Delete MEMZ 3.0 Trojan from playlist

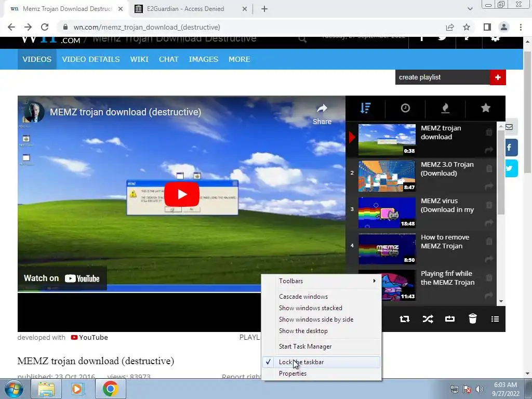(x=489, y=169)
